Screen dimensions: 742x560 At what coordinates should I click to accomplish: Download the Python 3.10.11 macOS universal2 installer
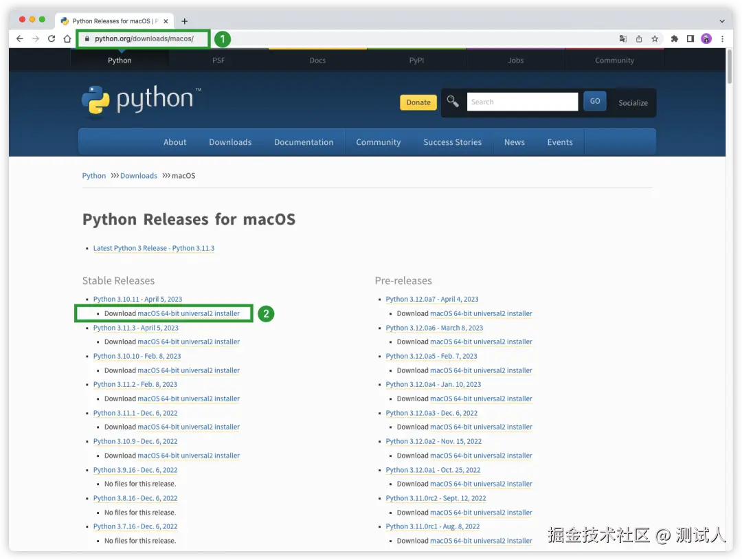(188, 313)
